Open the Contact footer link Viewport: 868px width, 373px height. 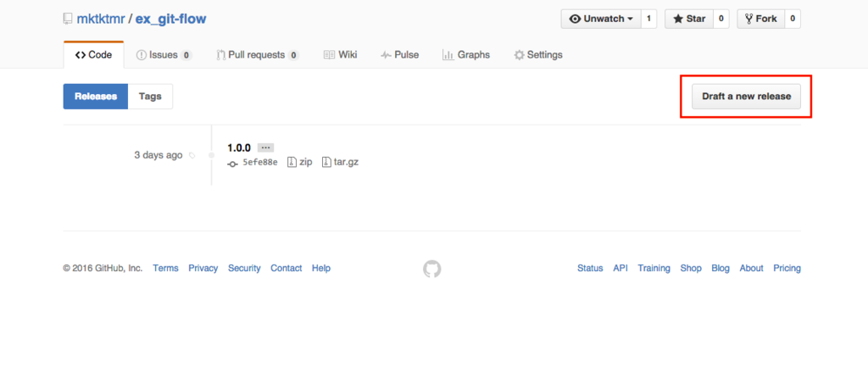pyautogui.click(x=287, y=268)
